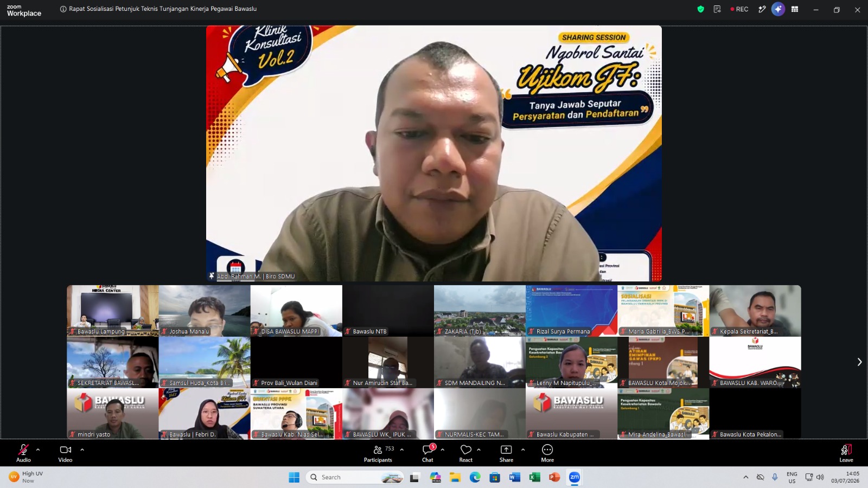Open the React emoji menu
868x488 pixels.
coord(466,453)
